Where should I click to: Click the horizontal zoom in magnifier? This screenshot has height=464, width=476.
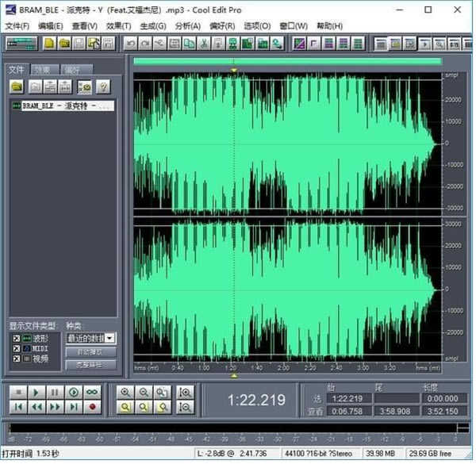125,392
